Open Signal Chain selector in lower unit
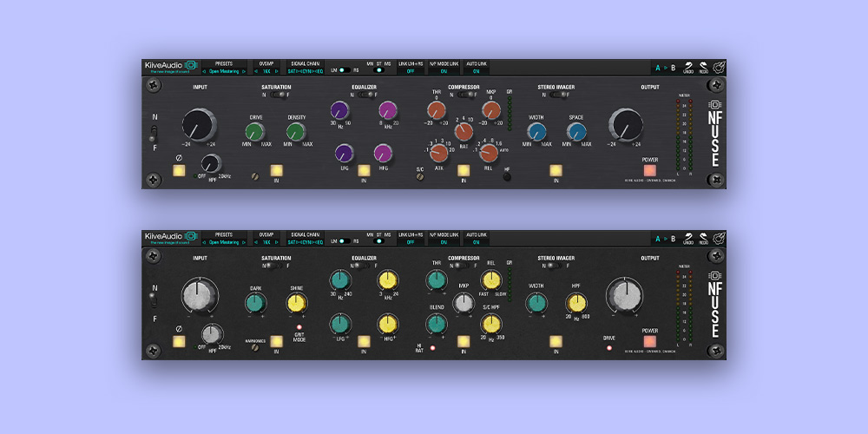The width and height of the screenshot is (868, 434). (x=306, y=242)
